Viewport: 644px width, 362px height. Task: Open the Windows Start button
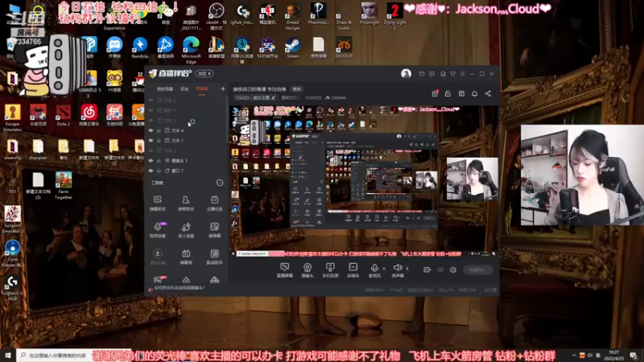(8, 355)
